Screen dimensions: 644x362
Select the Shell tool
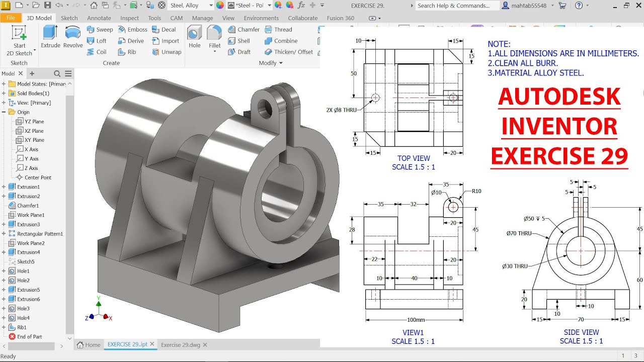click(238, 41)
